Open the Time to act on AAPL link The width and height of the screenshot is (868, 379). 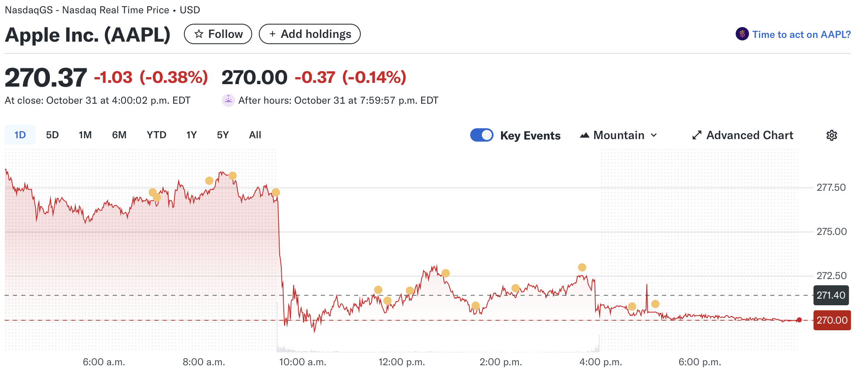[x=801, y=35]
